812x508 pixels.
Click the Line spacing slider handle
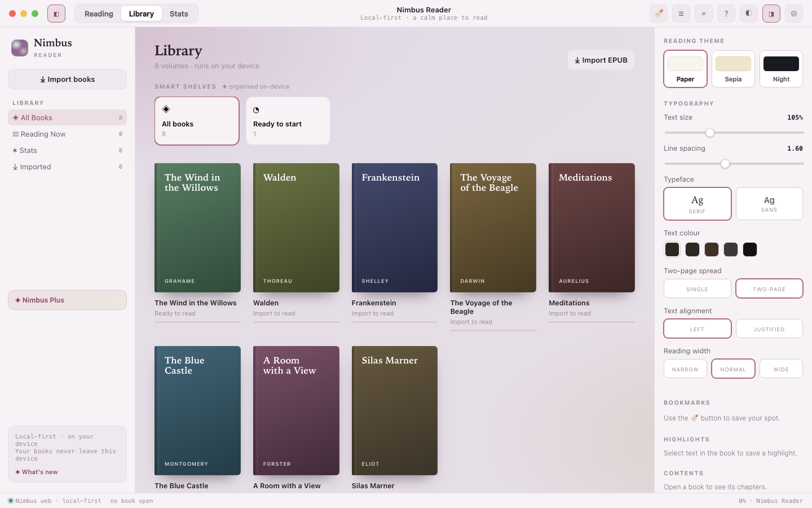point(725,164)
